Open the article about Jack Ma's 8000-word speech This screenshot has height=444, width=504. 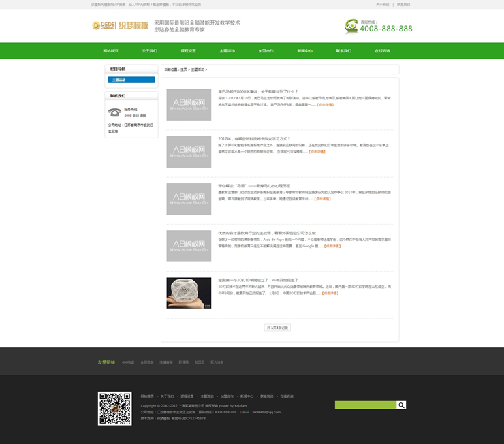[x=257, y=91]
